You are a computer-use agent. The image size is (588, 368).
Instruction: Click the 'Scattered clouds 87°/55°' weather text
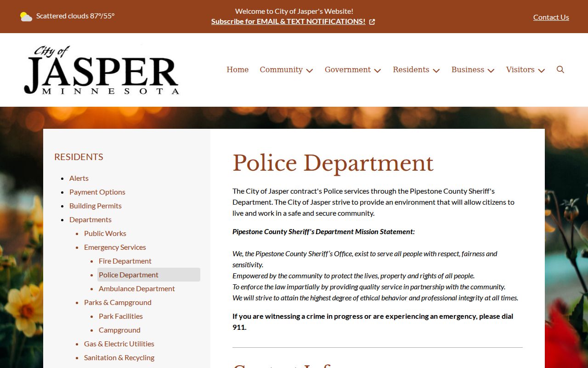[75, 16]
